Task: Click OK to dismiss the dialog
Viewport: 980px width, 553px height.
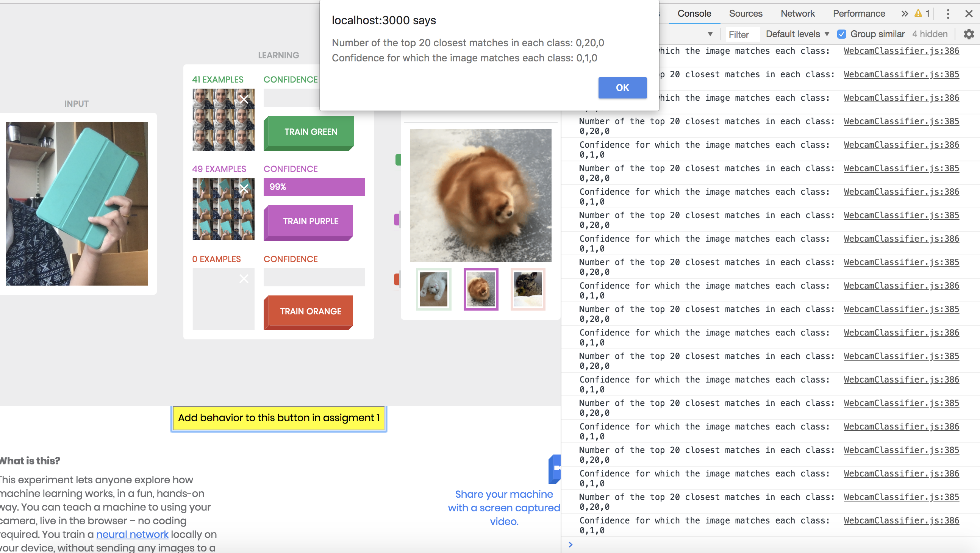Action: coord(622,87)
